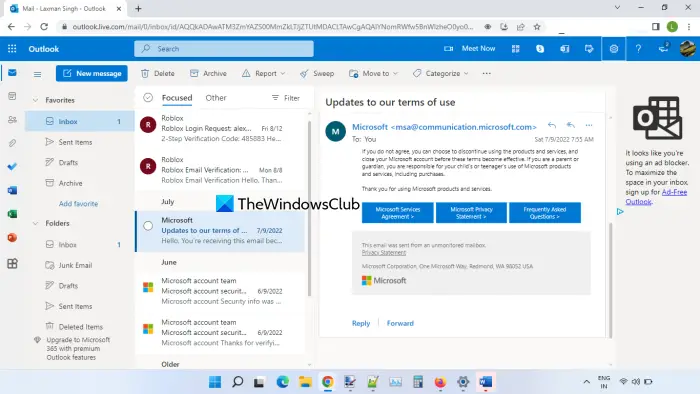Click the AdChoices triangle icon
The image size is (700, 394).
pos(620,212)
